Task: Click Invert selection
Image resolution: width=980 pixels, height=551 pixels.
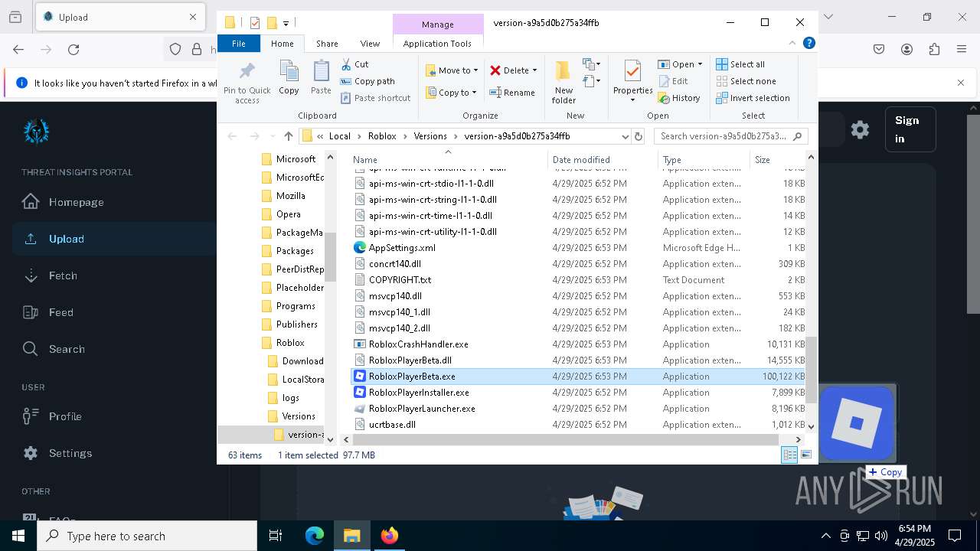Action: pyautogui.click(x=753, y=98)
